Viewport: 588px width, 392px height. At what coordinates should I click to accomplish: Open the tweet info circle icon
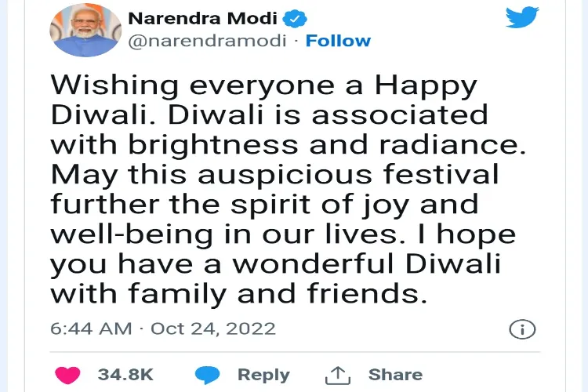point(522,329)
